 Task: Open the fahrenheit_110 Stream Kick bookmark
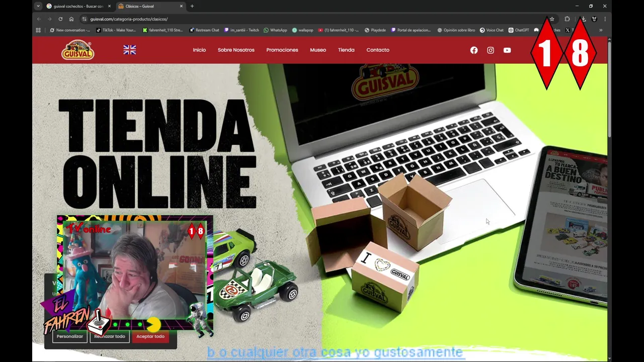[163, 30]
